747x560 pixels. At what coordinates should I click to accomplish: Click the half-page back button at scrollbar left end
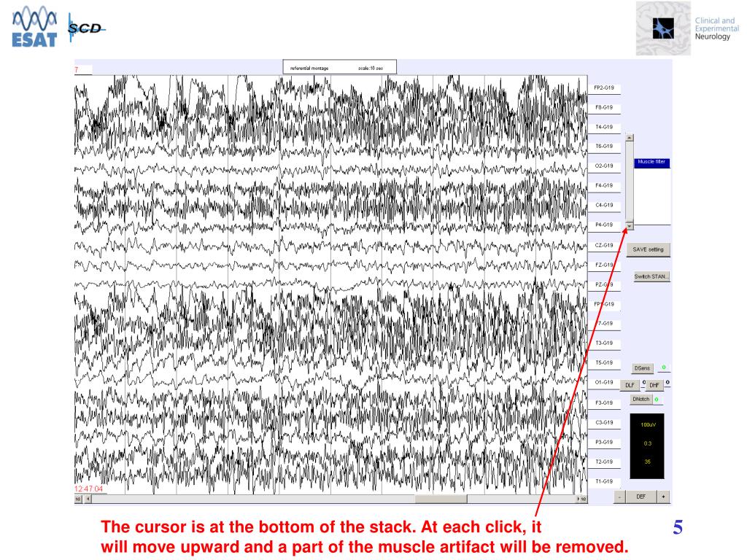(x=78, y=499)
